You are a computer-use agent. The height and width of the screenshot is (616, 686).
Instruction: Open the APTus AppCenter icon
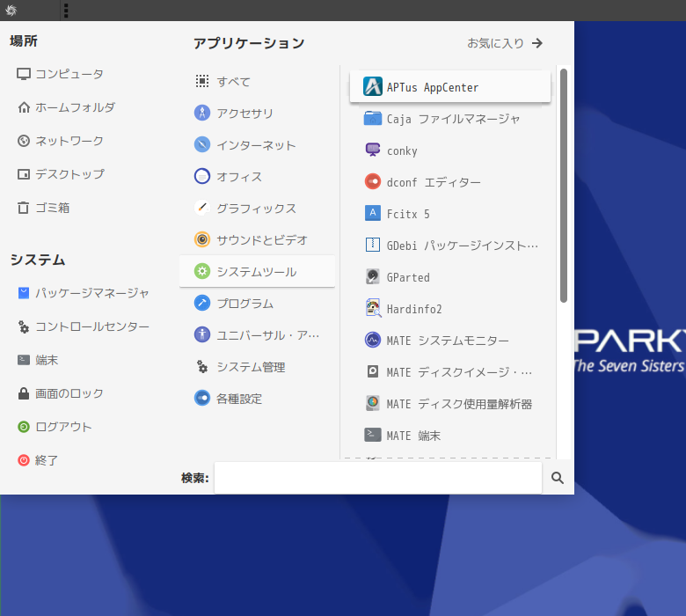pyautogui.click(x=373, y=86)
